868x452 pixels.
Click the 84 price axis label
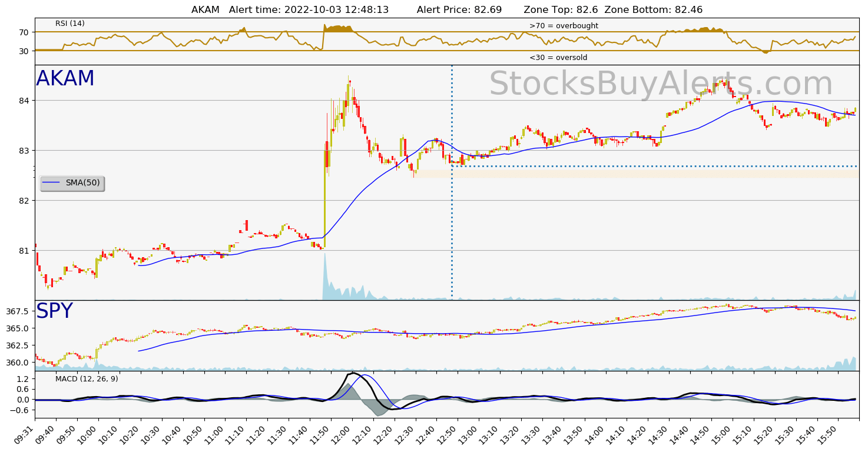click(25, 101)
